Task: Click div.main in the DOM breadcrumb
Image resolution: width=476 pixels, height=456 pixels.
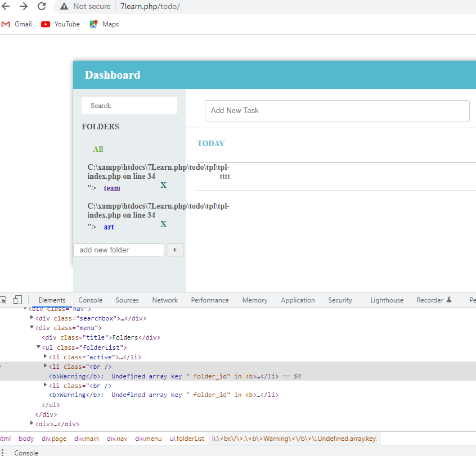Action: (x=87, y=439)
